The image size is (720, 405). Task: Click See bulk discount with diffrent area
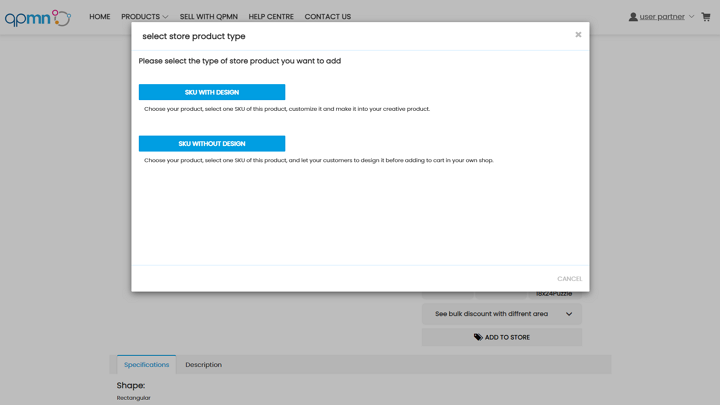coord(491,314)
